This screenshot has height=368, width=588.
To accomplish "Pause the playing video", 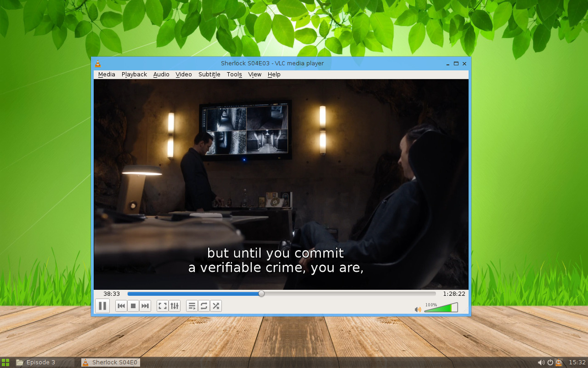I will (x=103, y=305).
